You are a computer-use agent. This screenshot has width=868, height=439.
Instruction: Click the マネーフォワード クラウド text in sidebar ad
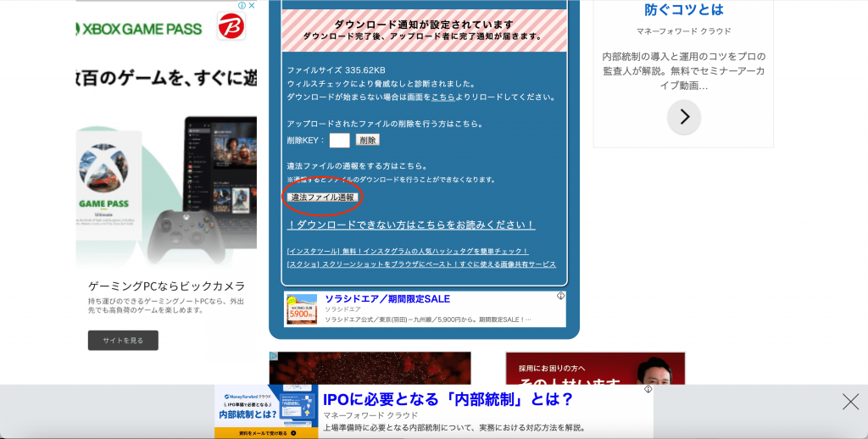click(x=684, y=31)
